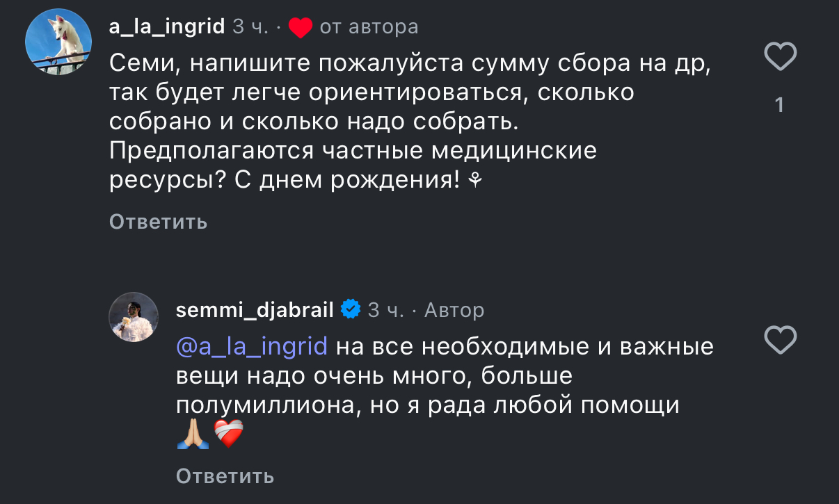
Task: Like the comment by a_la_ingrid
Action: [780, 56]
